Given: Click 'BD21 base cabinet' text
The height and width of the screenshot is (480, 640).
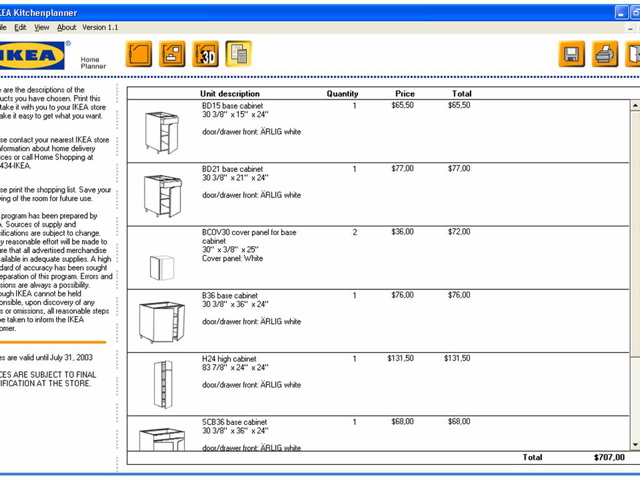Looking at the screenshot, I should click(x=232, y=169).
